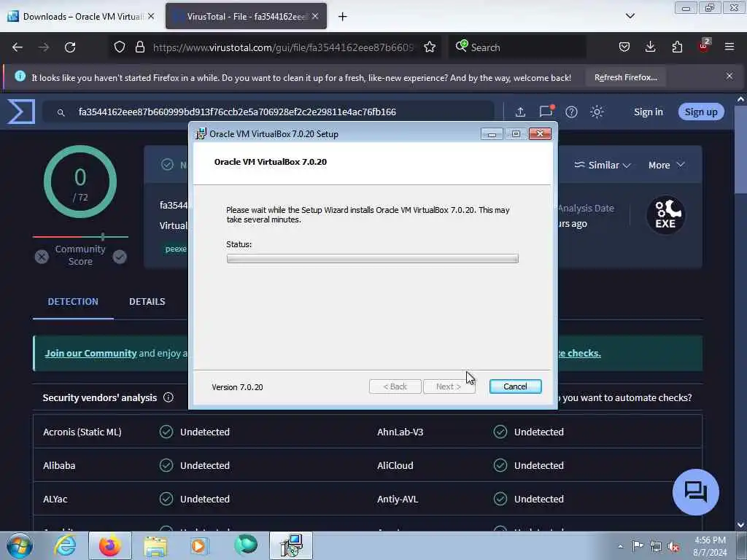Screen dimensions: 747x560
Task: Bookmark this page with the star
Action: click(x=430, y=47)
